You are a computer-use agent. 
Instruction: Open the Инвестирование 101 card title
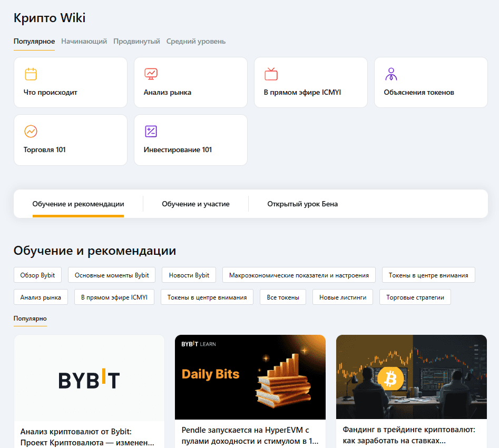click(x=178, y=150)
